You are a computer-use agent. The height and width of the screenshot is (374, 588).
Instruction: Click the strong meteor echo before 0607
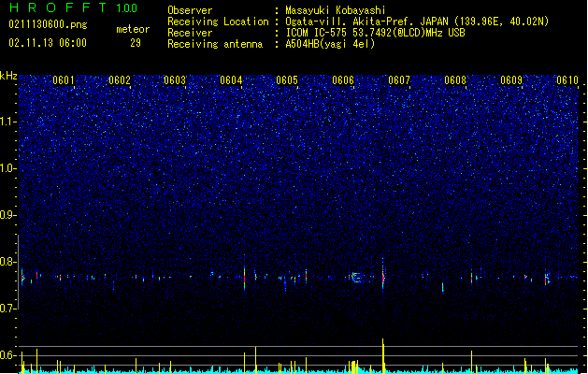(383, 277)
